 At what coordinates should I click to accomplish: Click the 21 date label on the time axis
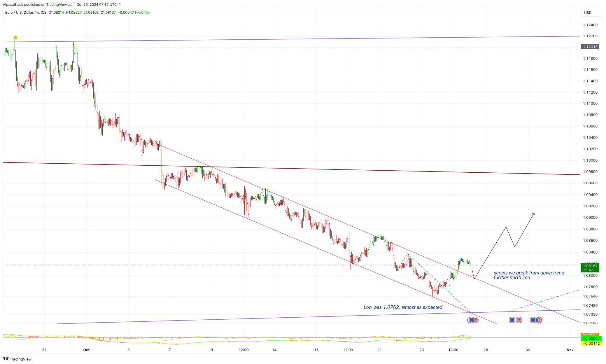(379, 350)
